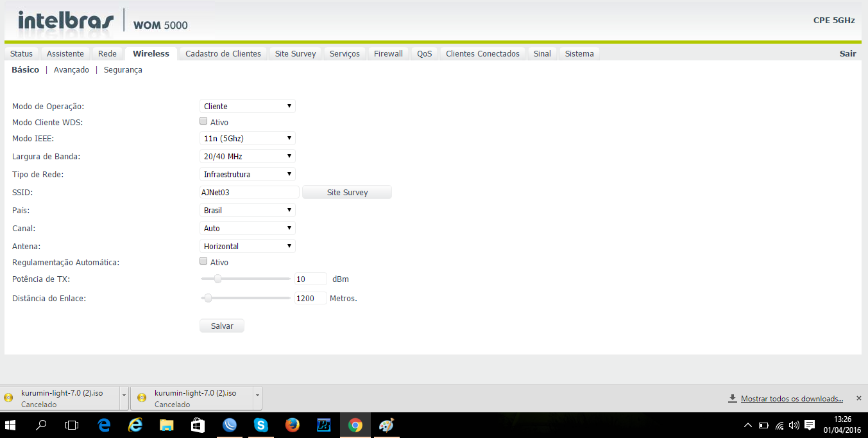Click the volume speaker tray icon

click(x=794, y=425)
